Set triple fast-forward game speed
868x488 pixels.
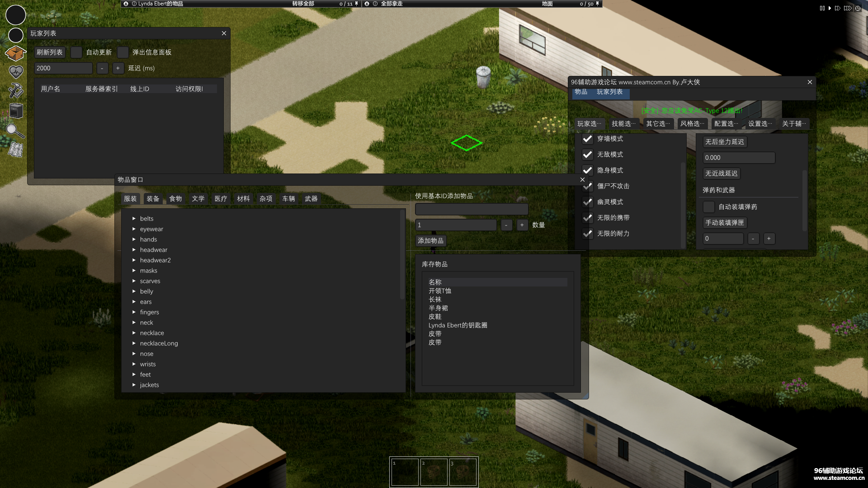click(x=848, y=8)
